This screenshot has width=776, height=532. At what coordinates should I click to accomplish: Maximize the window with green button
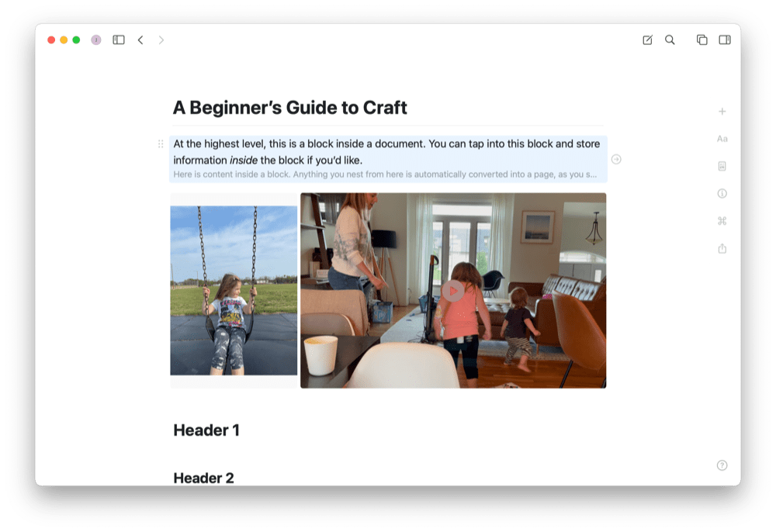point(76,40)
